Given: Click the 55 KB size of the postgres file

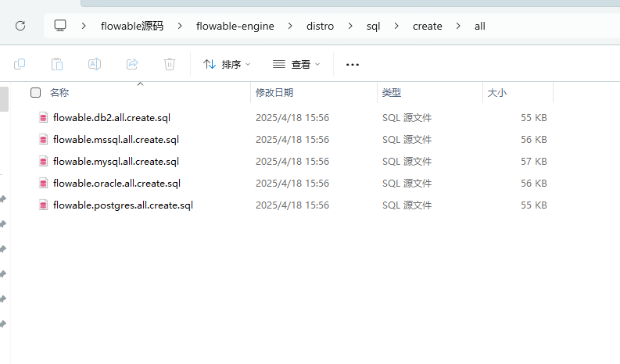Looking at the screenshot, I should point(534,205).
